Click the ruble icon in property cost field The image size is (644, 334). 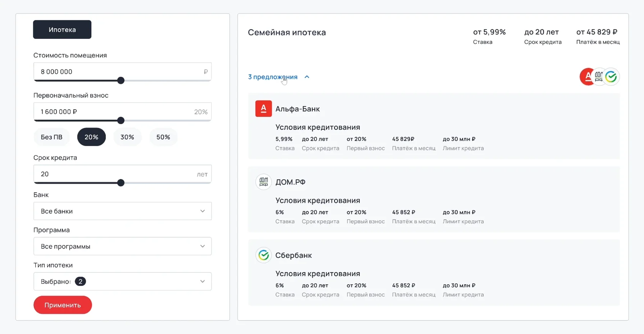coord(206,72)
